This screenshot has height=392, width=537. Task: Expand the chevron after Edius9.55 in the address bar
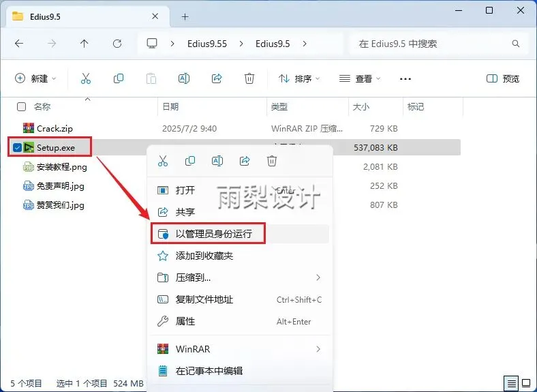click(x=241, y=44)
